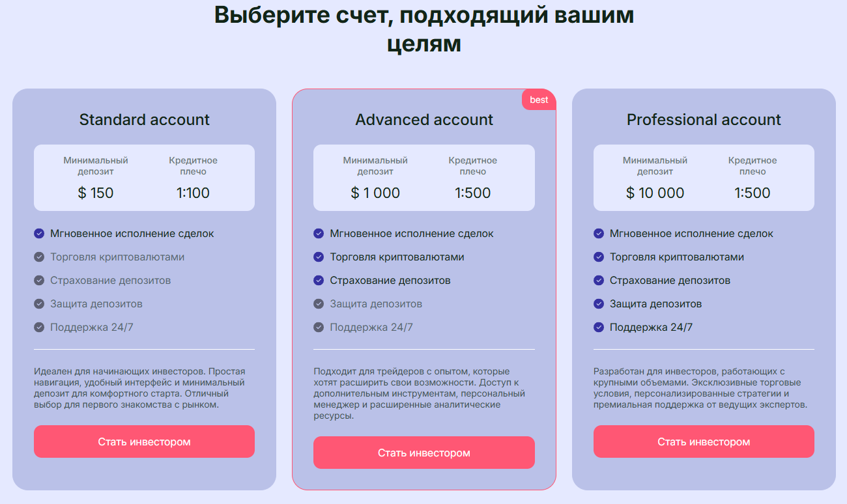This screenshot has width=847, height=504.
Task: Toggle the Поддержка 24/7 feature on Professional
Action: (598, 327)
